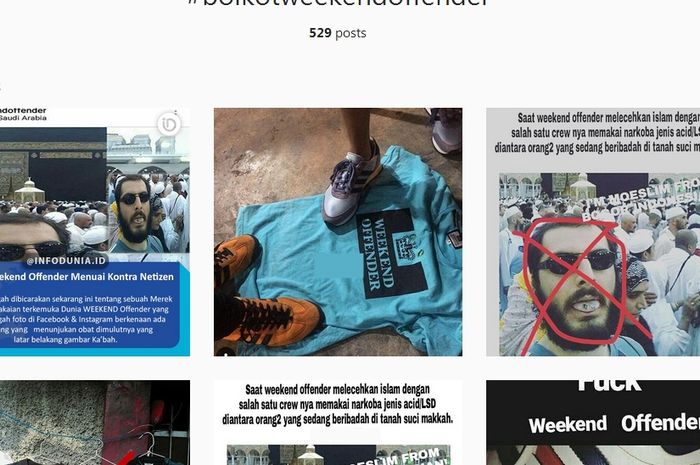Click the circular infodunia logo icon in first post
The width and height of the screenshot is (700, 465).
tap(169, 125)
